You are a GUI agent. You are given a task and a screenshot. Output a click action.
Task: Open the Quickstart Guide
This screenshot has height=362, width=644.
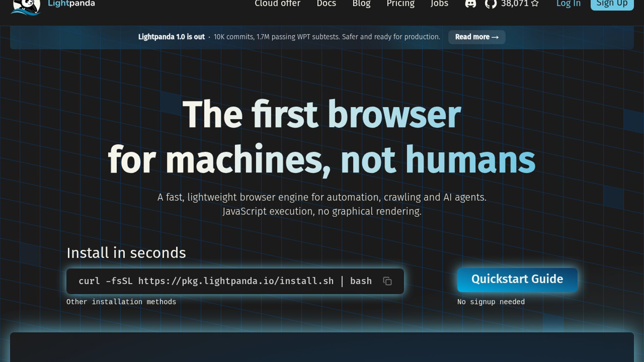pyautogui.click(x=517, y=280)
